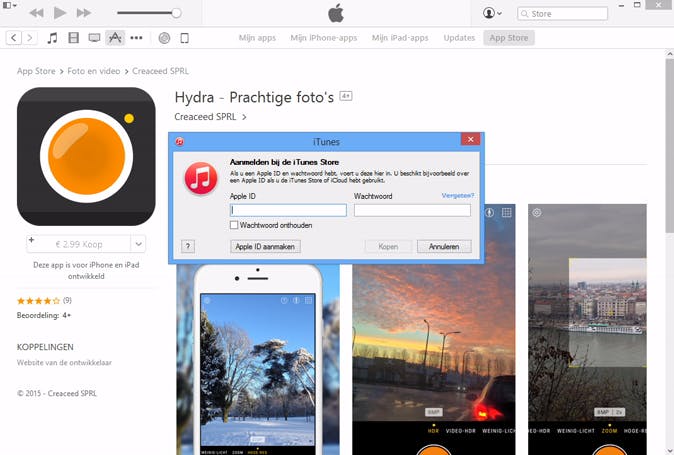Open the more libraries ellipsis

(x=136, y=38)
